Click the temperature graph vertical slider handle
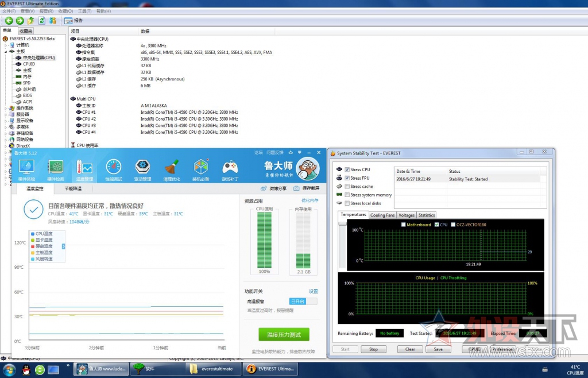This screenshot has height=378, width=588. click(342, 224)
